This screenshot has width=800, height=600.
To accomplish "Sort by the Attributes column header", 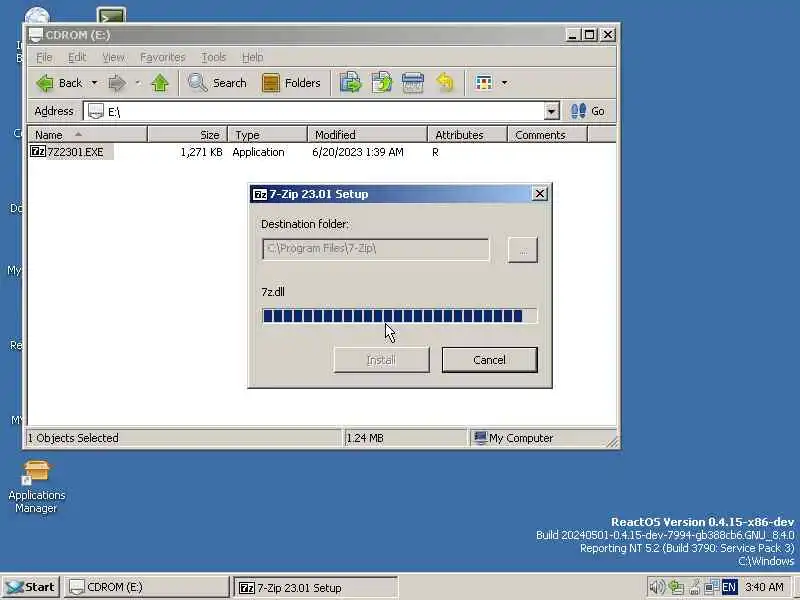I will tap(467, 135).
